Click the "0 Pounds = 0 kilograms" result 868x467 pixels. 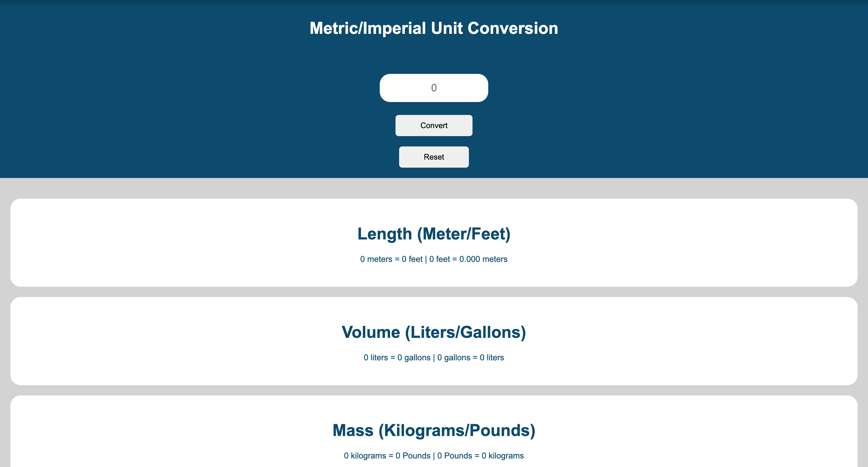480,456
